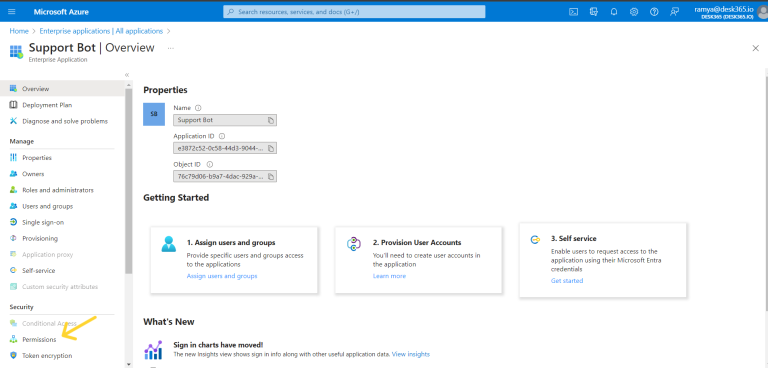
Task: Click the sidebar scrollbar up arrow
Action: 129,84
